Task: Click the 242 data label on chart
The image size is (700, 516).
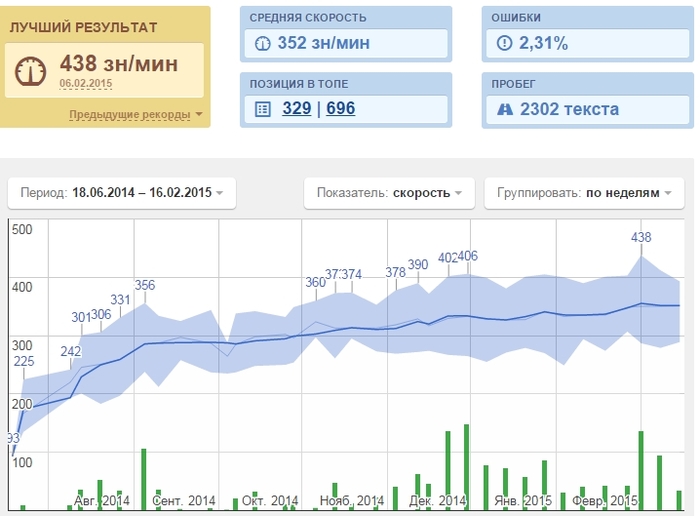Action: 71,352
